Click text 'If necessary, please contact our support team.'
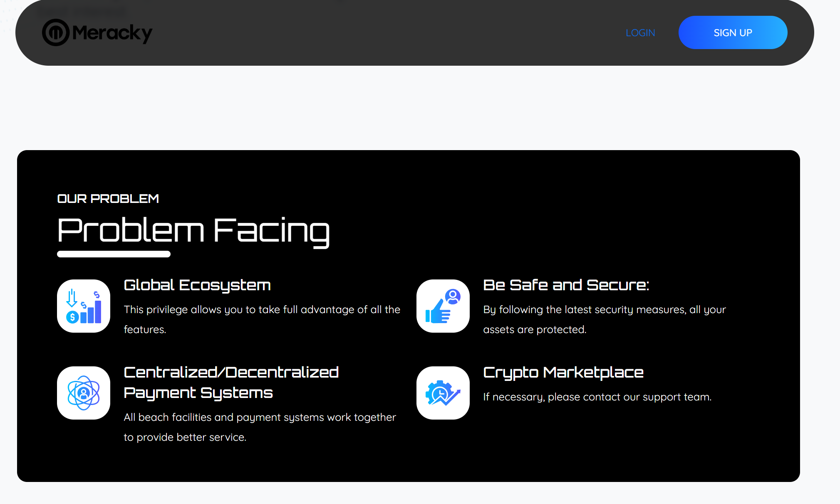 (x=597, y=397)
